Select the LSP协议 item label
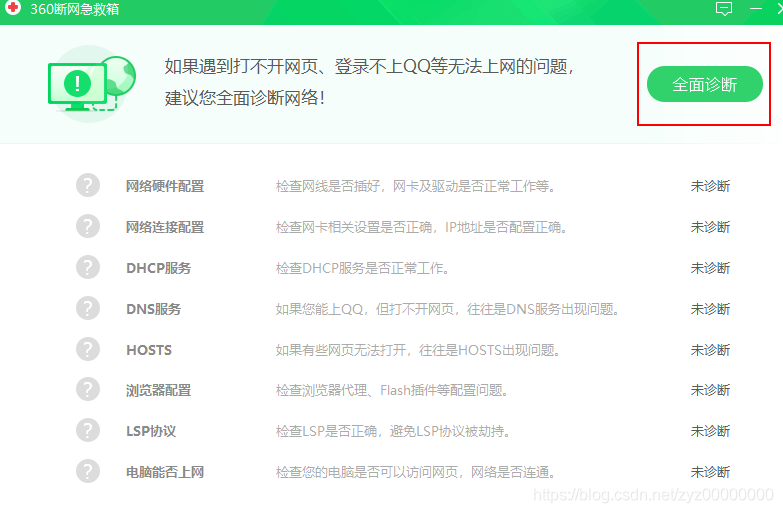This screenshot has height=513, width=783. [151, 431]
